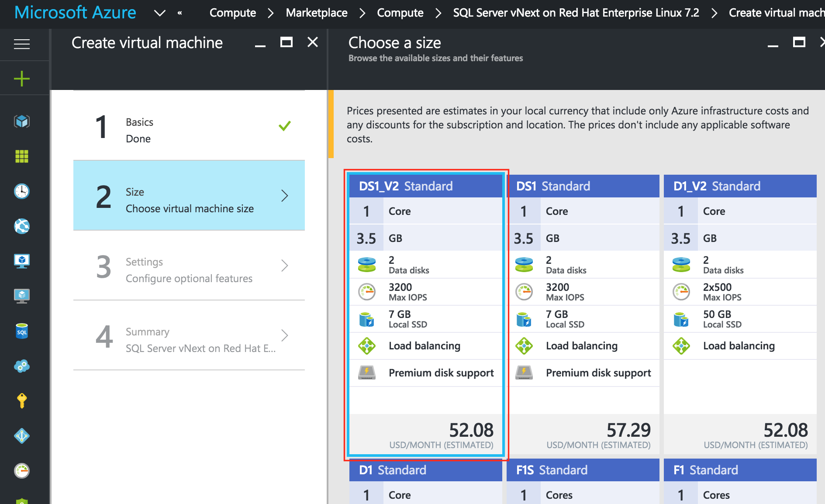Screen dimensions: 825x504
Task: Open Virtual machines monitor icon
Action: click(x=22, y=261)
